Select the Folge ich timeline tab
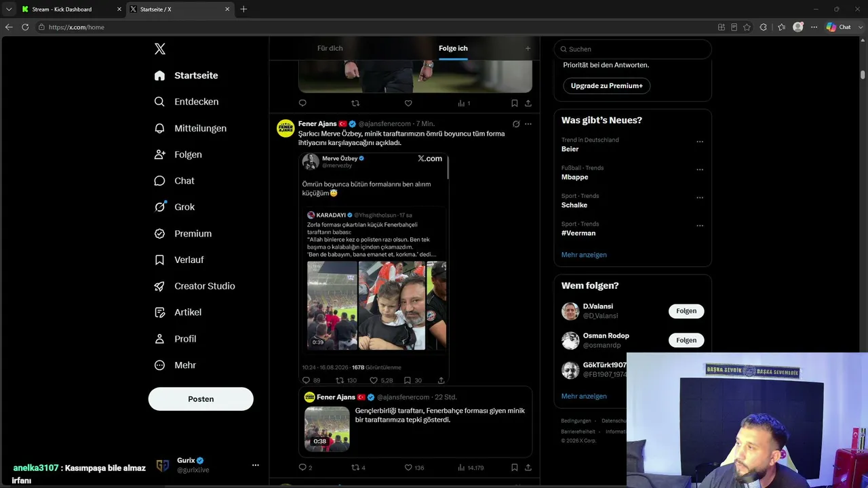 (x=453, y=48)
